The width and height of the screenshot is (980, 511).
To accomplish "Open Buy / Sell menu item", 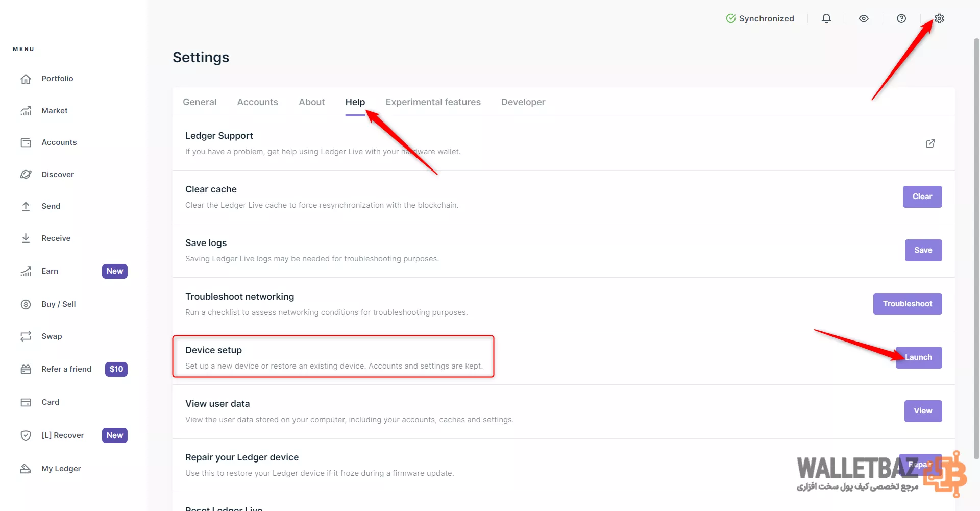I will coord(59,304).
